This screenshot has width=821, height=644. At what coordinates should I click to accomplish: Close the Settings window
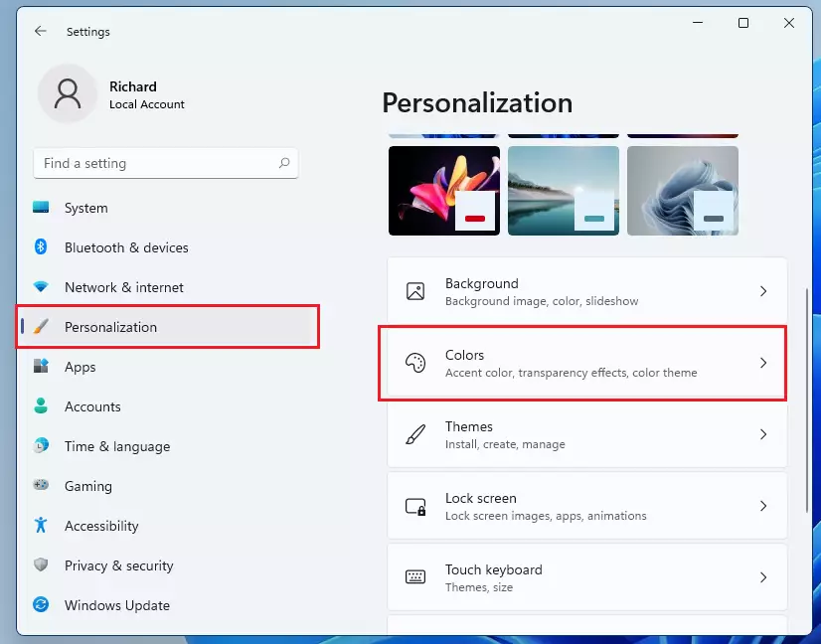pos(789,23)
